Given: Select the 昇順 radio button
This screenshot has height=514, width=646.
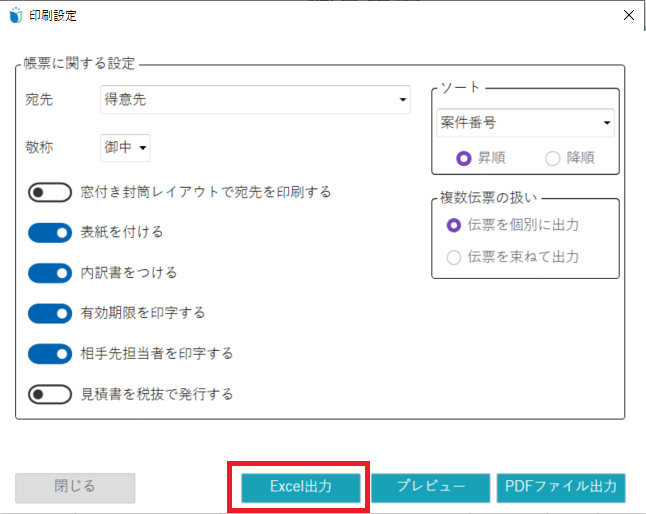Looking at the screenshot, I should [x=464, y=158].
